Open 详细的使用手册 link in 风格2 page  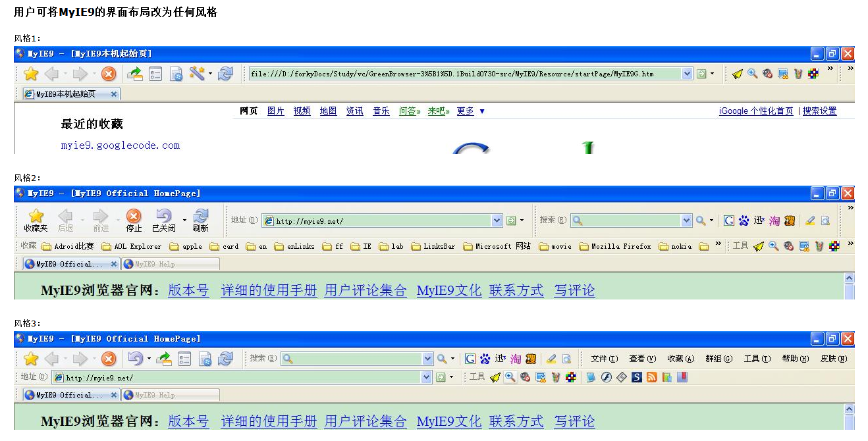[x=269, y=290]
